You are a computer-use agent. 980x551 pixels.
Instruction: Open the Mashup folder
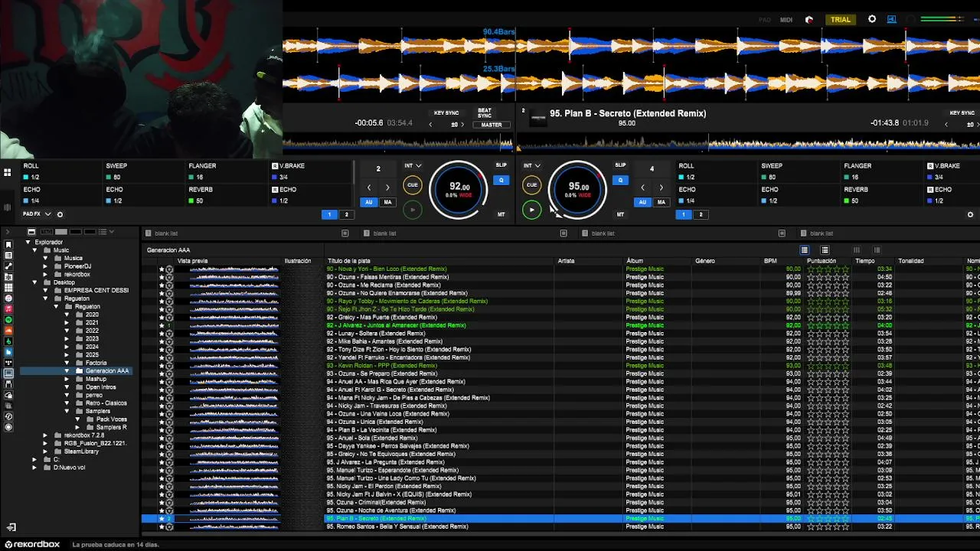96,379
